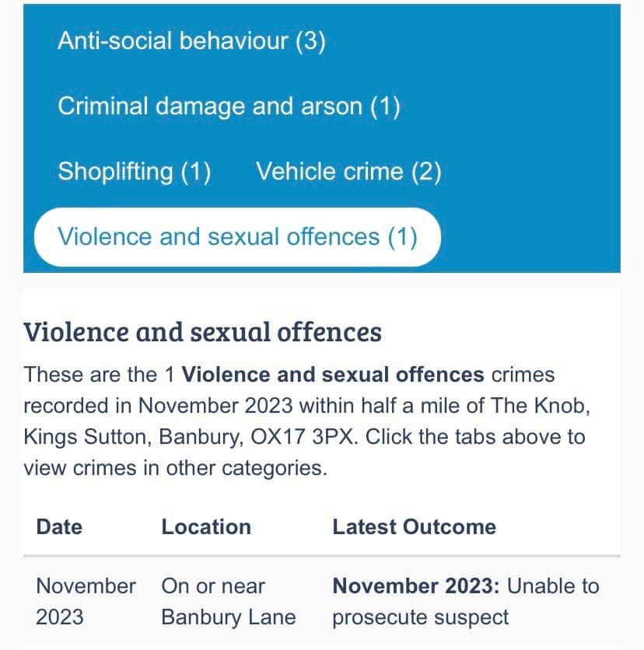644x650 pixels.
Task: Click the bold November 2023 outcome label
Action: click(x=416, y=586)
